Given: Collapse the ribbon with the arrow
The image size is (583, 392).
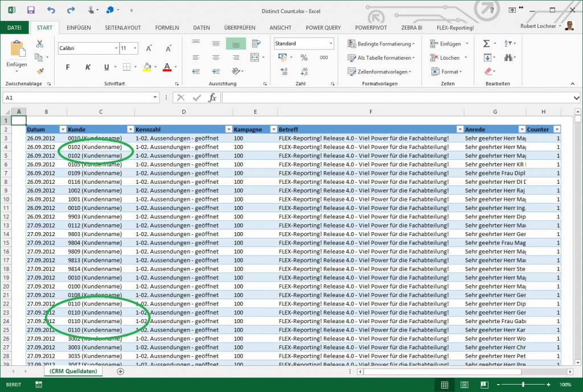Looking at the screenshot, I should click(x=573, y=84).
